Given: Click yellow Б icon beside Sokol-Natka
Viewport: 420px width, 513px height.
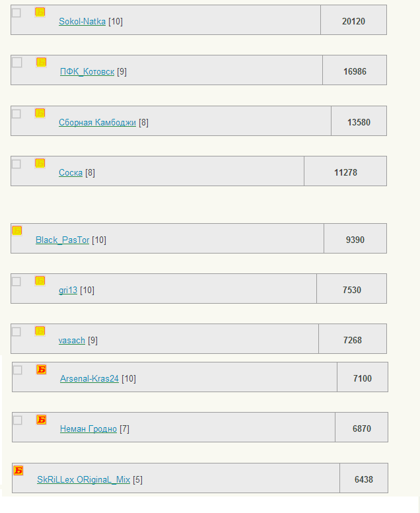Looking at the screenshot, I should coord(40,12).
